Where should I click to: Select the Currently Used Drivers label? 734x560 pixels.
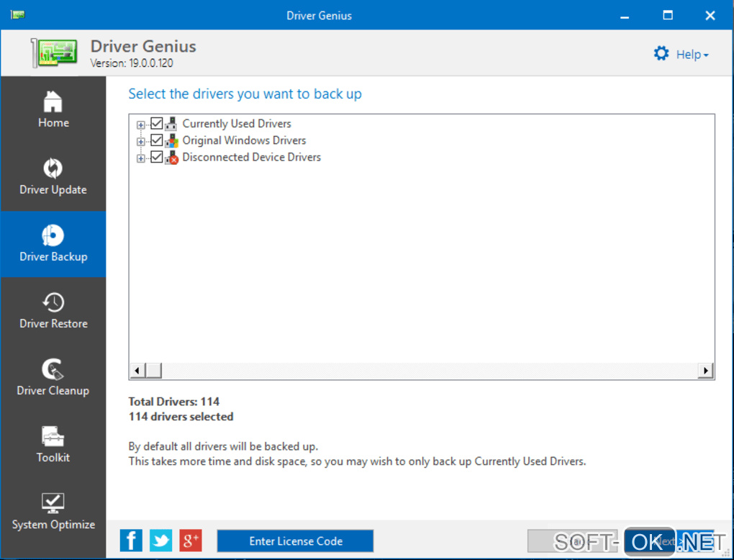237,124
